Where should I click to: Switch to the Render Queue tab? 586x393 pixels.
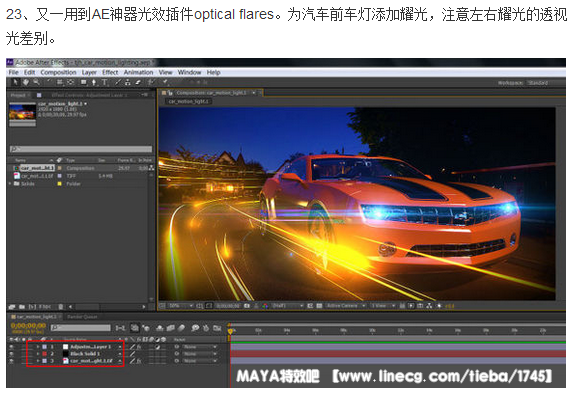click(82, 317)
